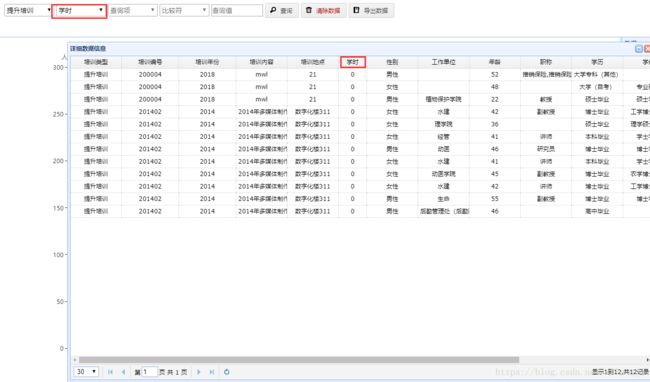Select the 硕士毕业 cell in 理学院 row
The height and width of the screenshot is (382, 650).
597,124
